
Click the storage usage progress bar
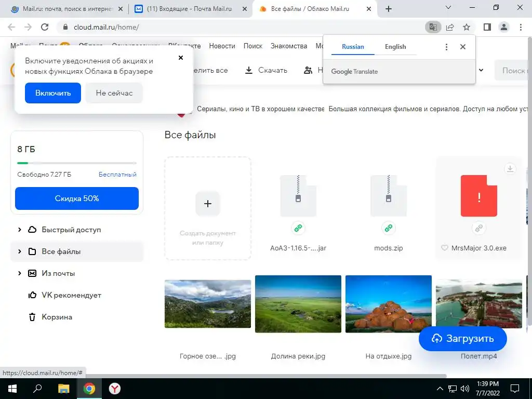(x=77, y=163)
